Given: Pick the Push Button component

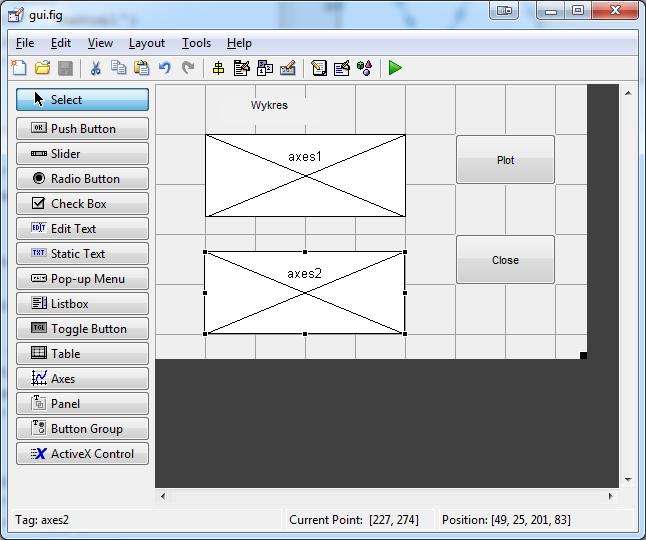Looking at the screenshot, I should (82, 129).
